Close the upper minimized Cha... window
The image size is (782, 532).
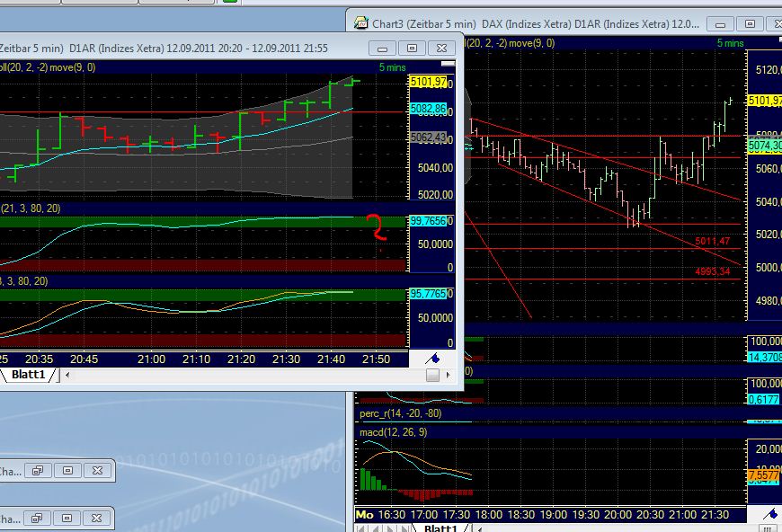coord(98,470)
